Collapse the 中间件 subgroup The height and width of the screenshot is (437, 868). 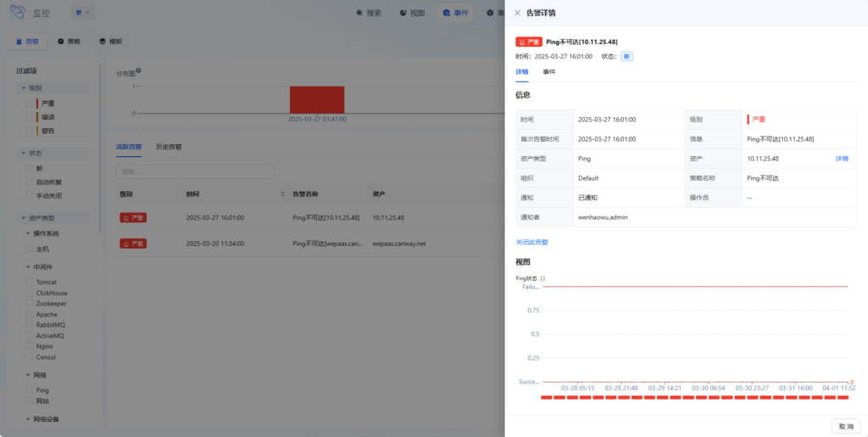coord(28,266)
